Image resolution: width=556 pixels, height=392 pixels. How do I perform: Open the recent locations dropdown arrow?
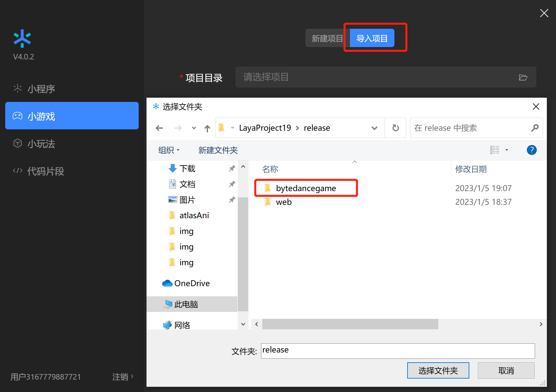click(194, 128)
